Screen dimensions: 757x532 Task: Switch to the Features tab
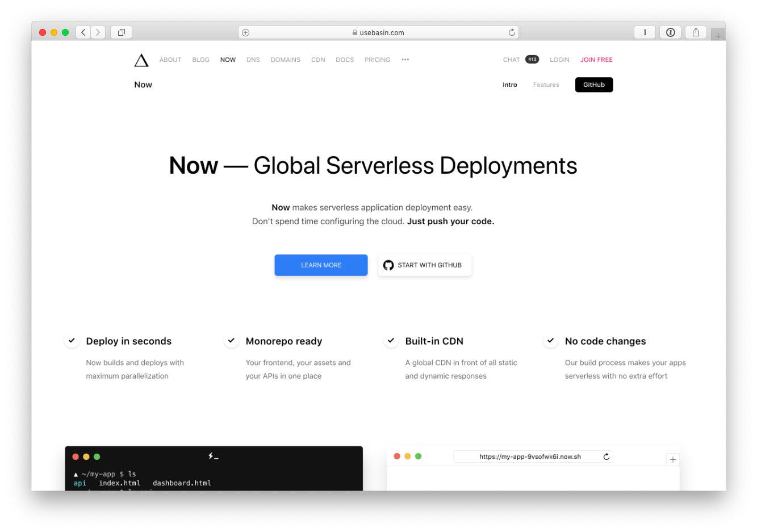coord(546,85)
